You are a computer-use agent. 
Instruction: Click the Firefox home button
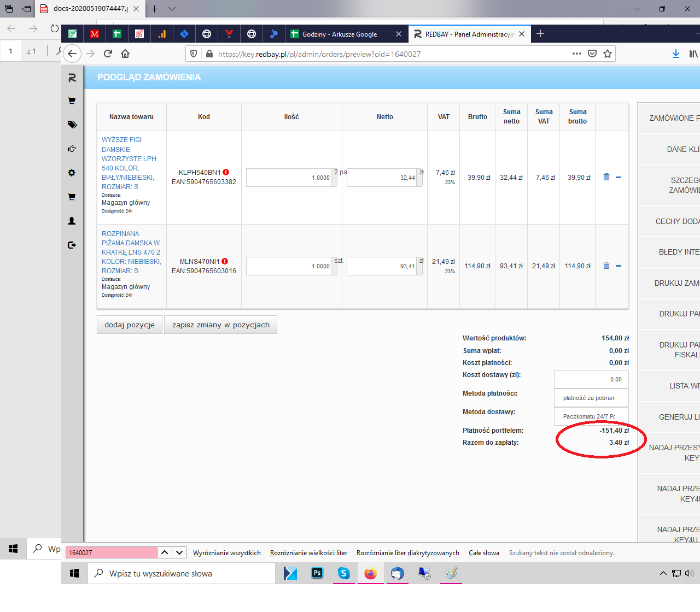[x=125, y=54]
